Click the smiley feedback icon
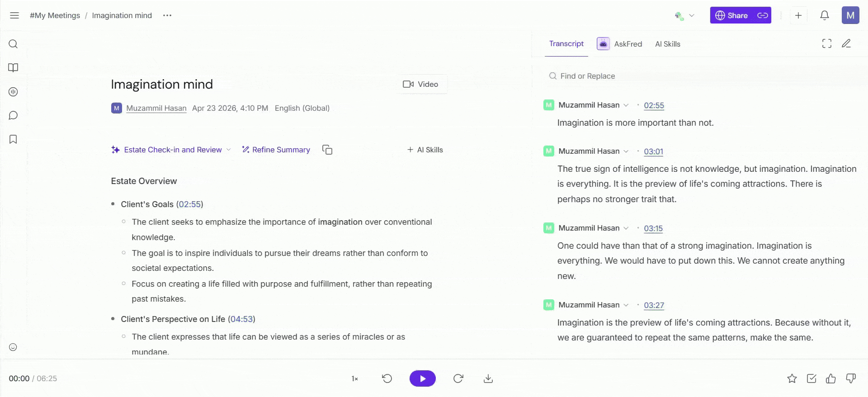The image size is (868, 397). [13, 347]
